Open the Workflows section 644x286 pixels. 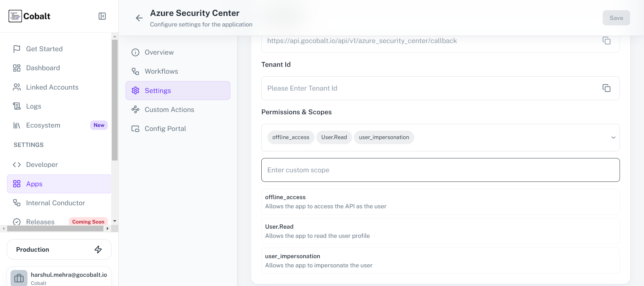pyautogui.click(x=178, y=71)
